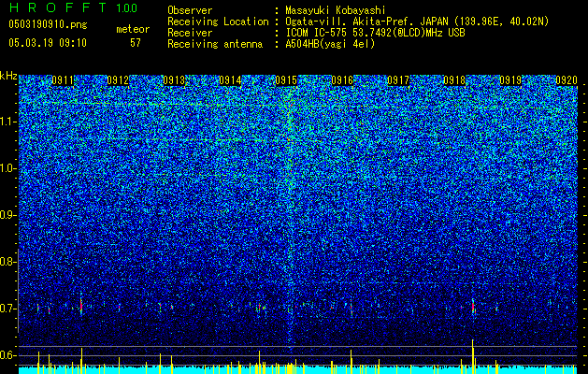The width and height of the screenshot is (588, 374).
Task: Click the 0916 time marker
Action: (342, 80)
